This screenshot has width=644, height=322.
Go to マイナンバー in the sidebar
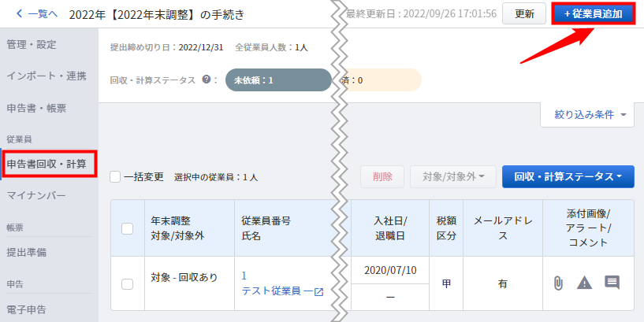[36, 195]
